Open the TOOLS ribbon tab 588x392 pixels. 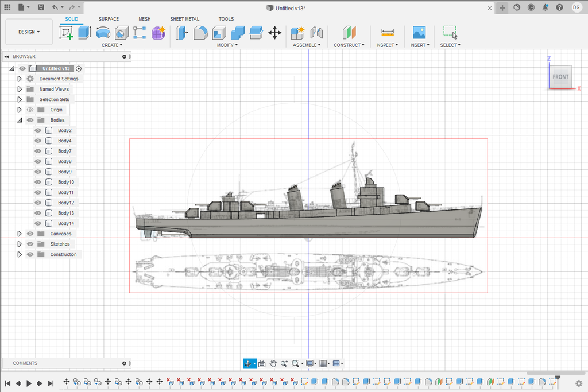(x=226, y=18)
